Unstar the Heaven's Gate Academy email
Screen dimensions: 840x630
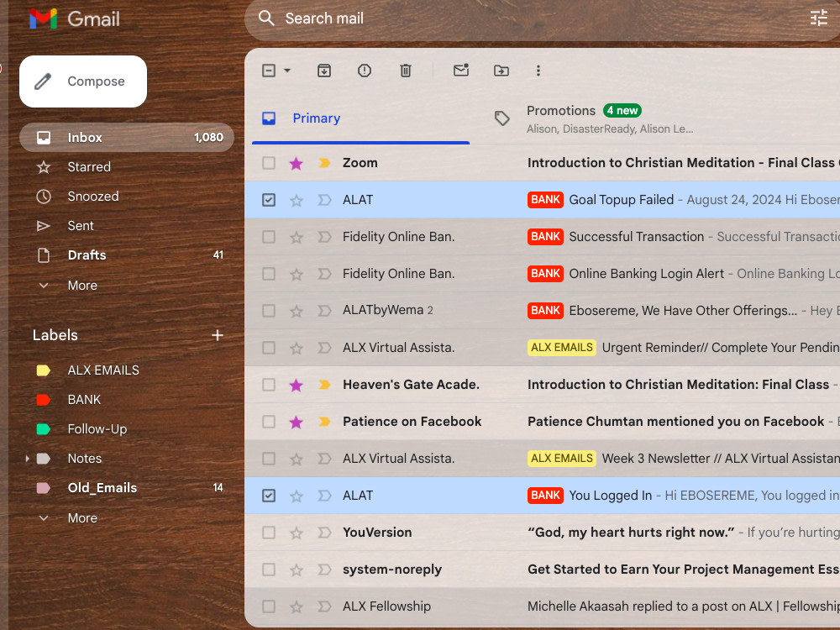(x=297, y=386)
